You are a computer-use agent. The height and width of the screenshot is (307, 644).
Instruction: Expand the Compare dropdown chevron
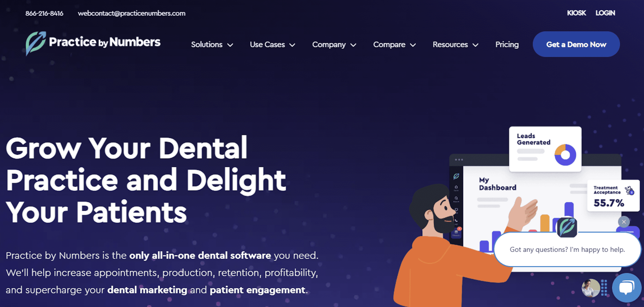pos(413,45)
